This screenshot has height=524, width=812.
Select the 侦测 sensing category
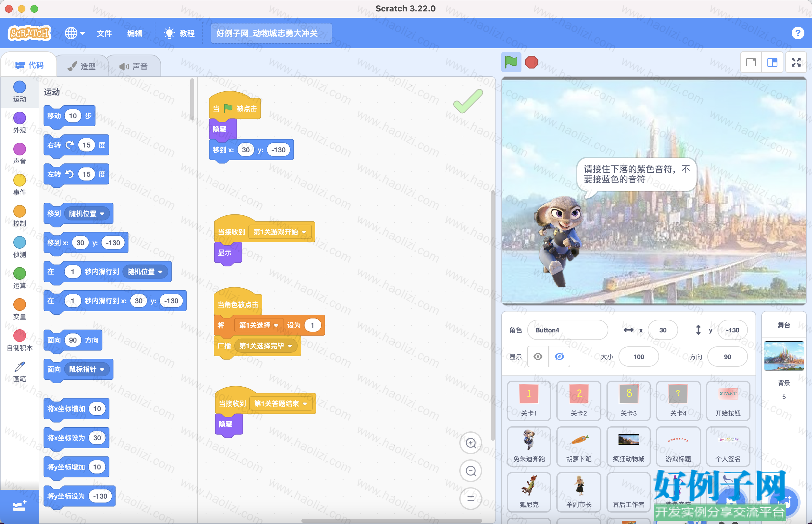coord(19,247)
